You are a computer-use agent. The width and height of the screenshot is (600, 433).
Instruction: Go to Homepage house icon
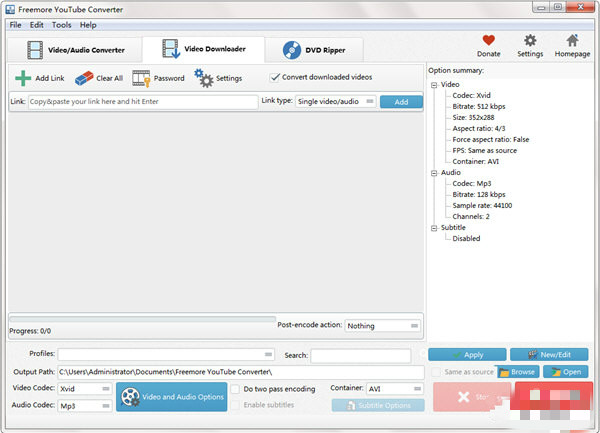[x=572, y=40]
